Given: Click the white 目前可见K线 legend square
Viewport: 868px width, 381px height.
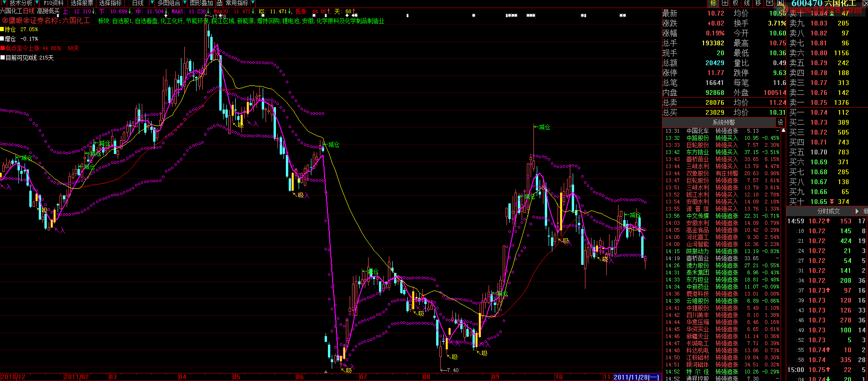Looking at the screenshot, I should [x=2, y=58].
